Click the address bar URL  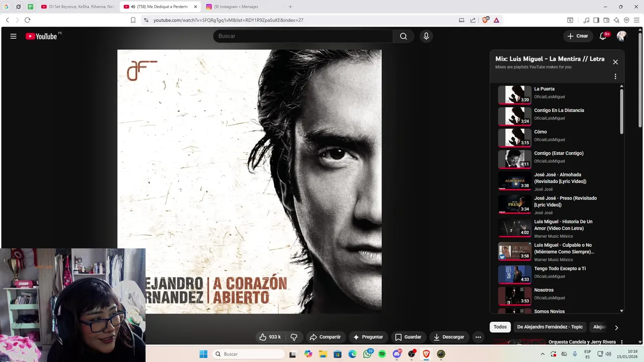(228, 20)
